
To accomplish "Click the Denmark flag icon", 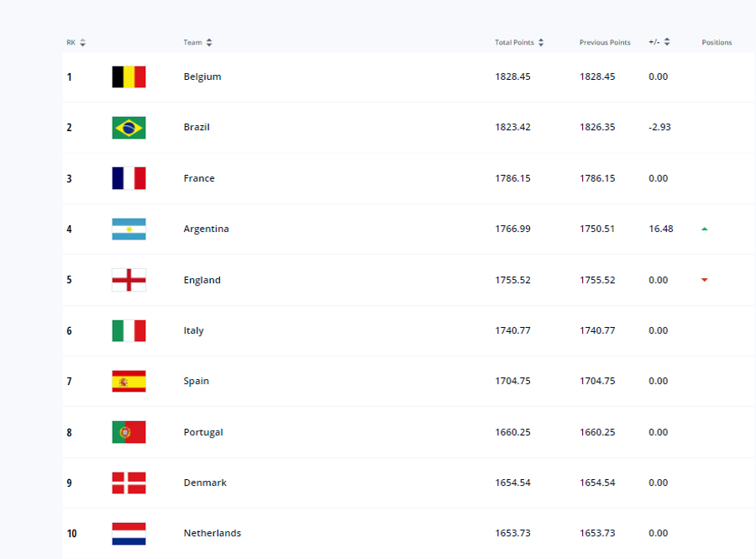I will click(x=129, y=483).
